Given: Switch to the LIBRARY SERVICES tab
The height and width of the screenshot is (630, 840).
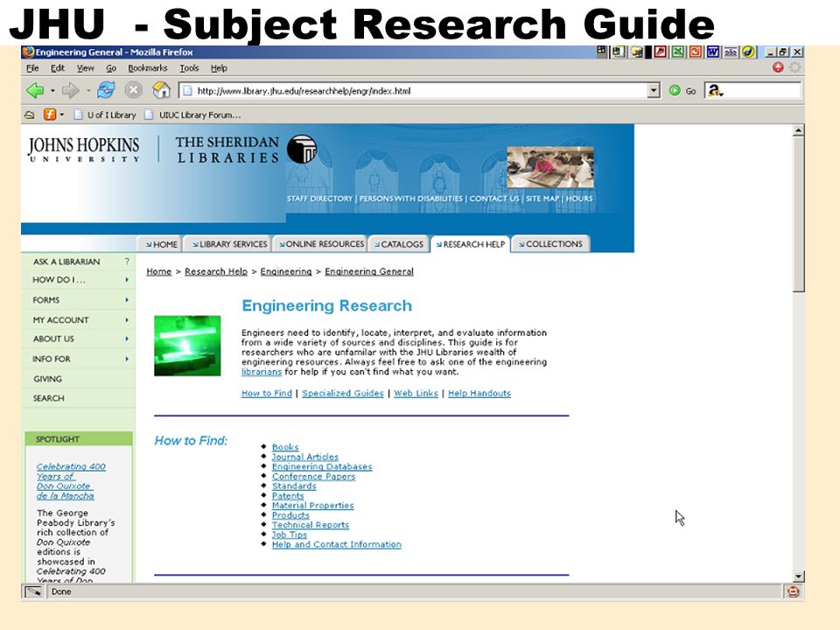Looking at the screenshot, I should (x=227, y=244).
